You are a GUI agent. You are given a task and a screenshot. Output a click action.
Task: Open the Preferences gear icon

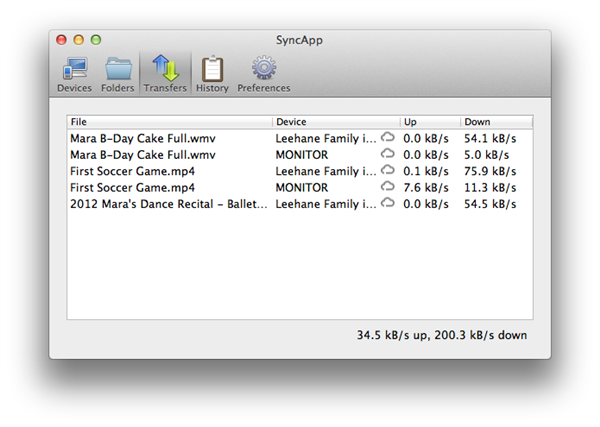point(263,69)
